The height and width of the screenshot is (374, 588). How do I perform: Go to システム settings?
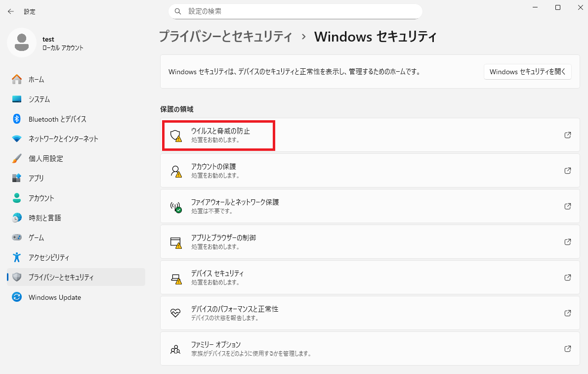coord(76,99)
